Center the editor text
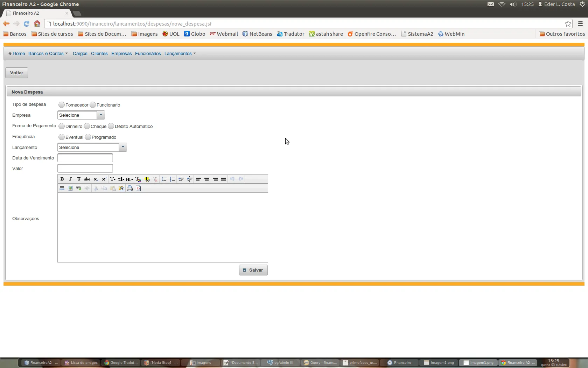 pos(207,179)
